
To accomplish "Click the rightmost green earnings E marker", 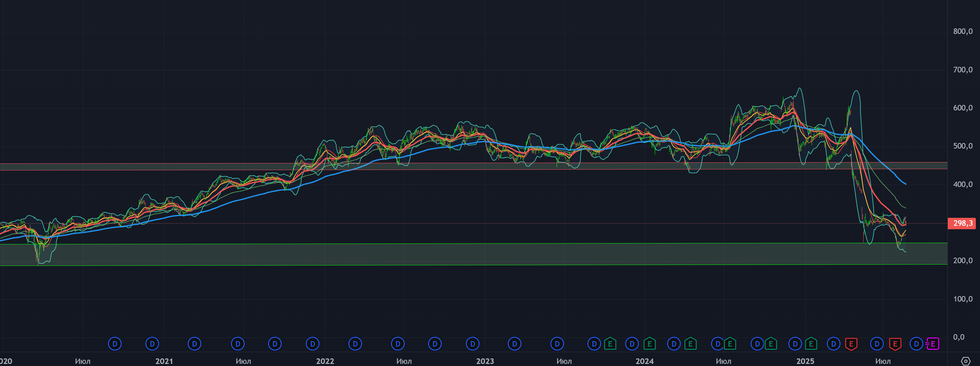I will pyautogui.click(x=811, y=344).
